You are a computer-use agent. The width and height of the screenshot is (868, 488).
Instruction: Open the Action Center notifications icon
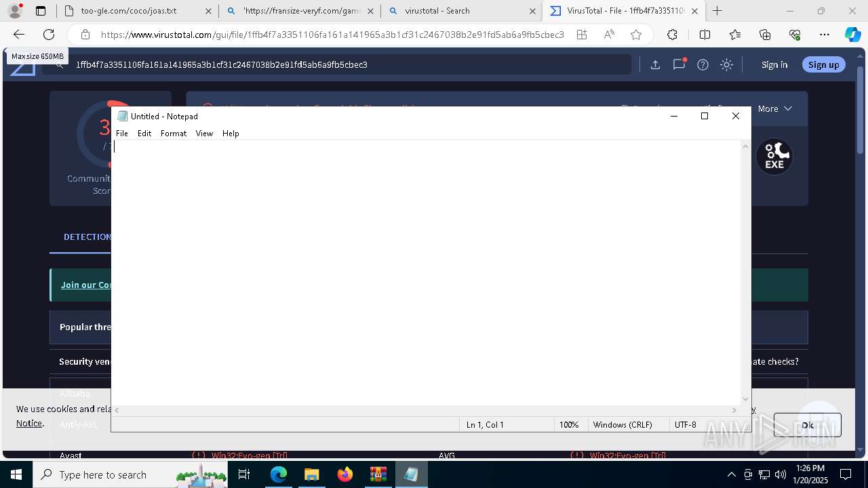[846, 474]
